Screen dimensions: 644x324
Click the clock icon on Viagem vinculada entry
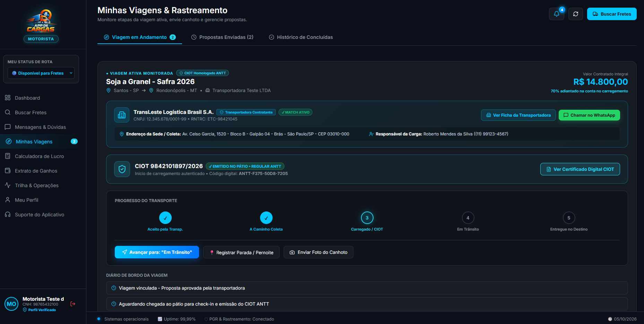pos(114,288)
